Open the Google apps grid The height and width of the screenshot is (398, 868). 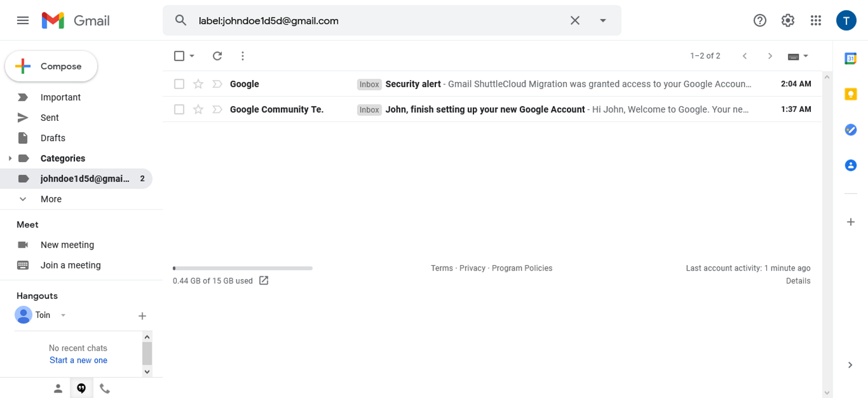pyautogui.click(x=815, y=20)
